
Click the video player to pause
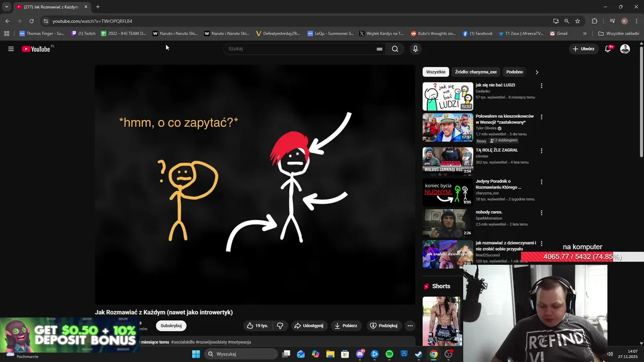coord(255,185)
